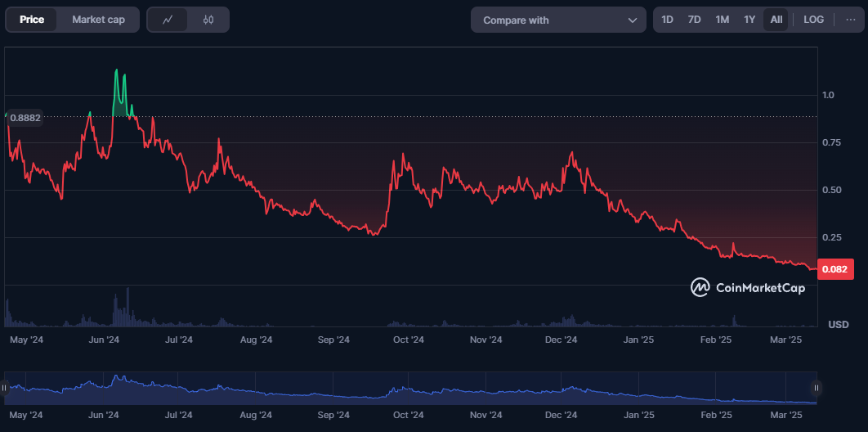
Task: Switch to line chart view icon
Action: click(x=168, y=20)
